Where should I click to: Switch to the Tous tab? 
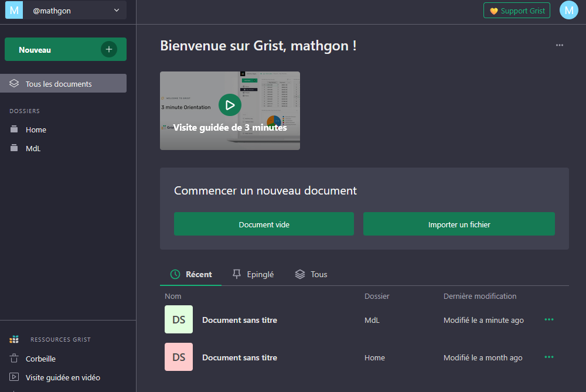click(311, 274)
